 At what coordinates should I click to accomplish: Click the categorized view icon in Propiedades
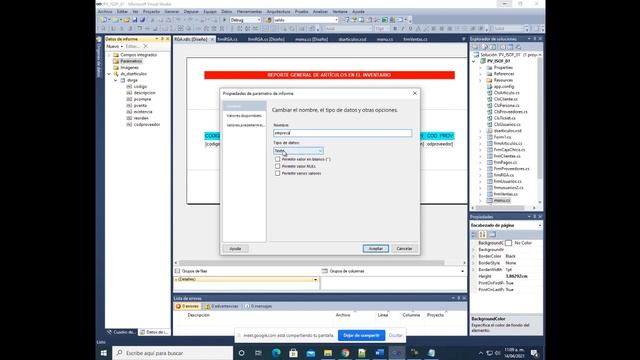click(474, 234)
